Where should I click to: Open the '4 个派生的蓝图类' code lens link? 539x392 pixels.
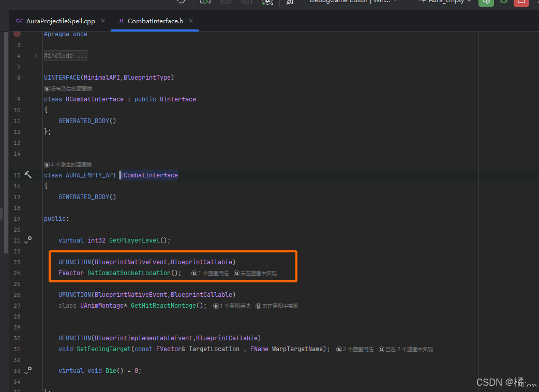coord(68,164)
